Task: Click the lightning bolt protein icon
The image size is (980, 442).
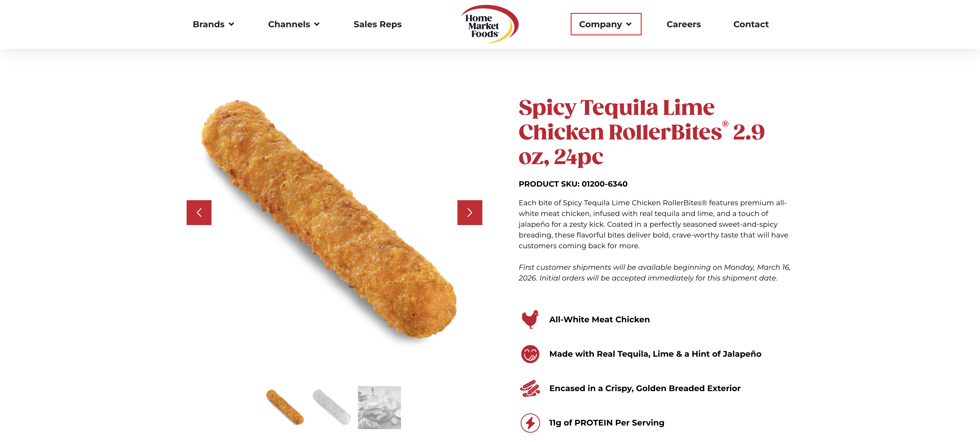Action: [530, 423]
